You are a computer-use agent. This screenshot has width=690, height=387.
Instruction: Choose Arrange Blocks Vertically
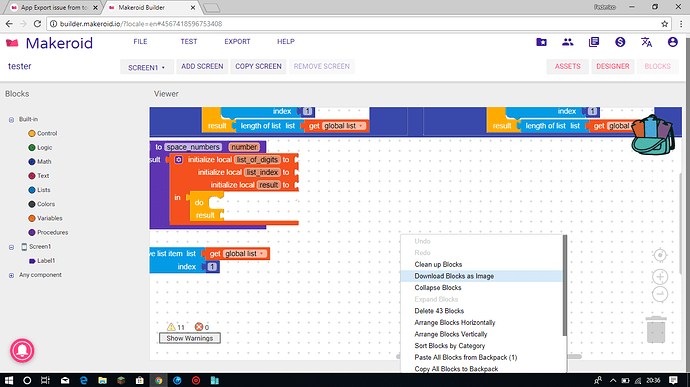481,334
